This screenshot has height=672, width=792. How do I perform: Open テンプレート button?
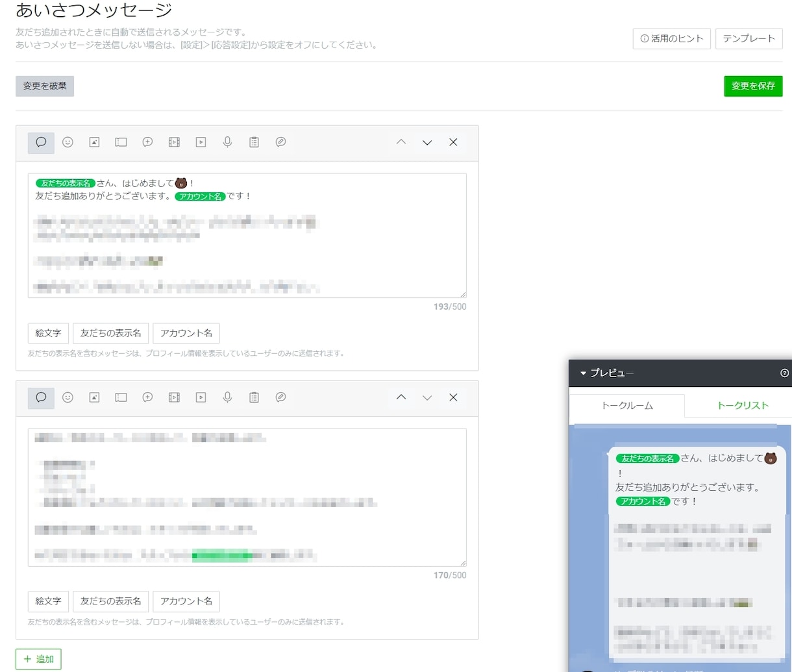click(x=749, y=39)
